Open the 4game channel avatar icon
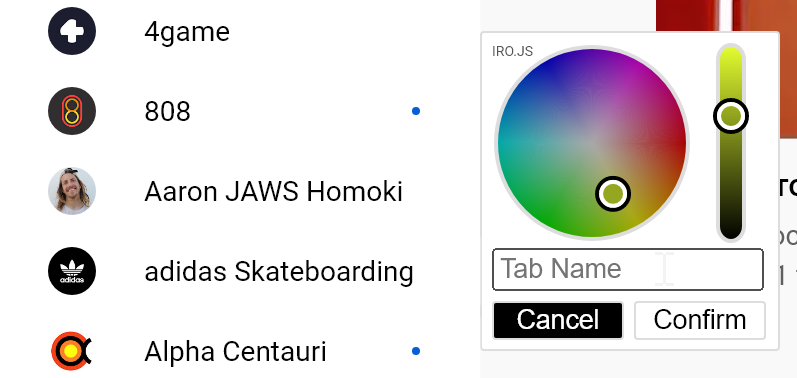797x378 pixels. click(x=72, y=31)
